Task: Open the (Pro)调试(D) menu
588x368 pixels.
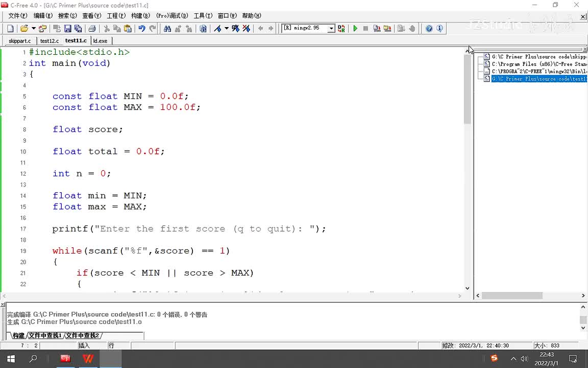Action: tap(172, 16)
